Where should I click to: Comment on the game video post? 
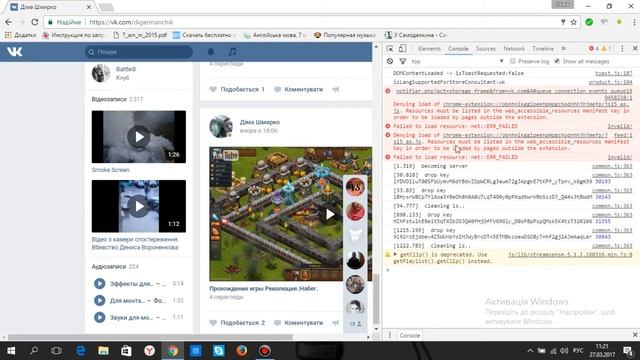click(x=299, y=323)
